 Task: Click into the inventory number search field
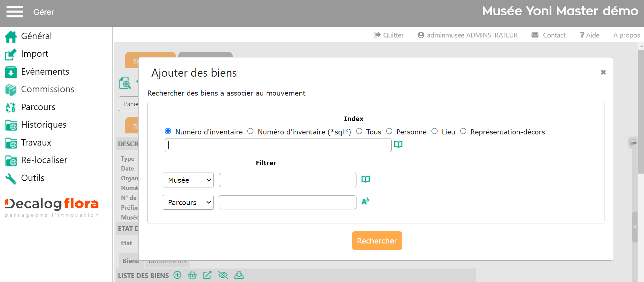pyautogui.click(x=278, y=145)
